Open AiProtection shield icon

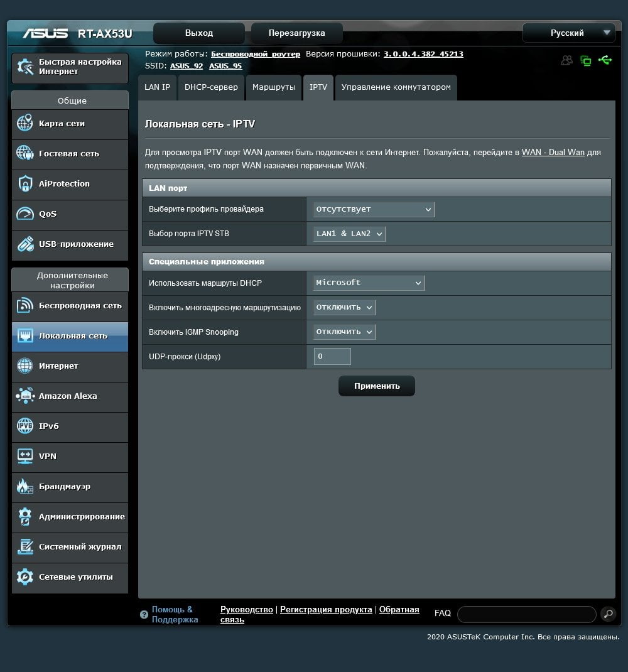point(25,183)
